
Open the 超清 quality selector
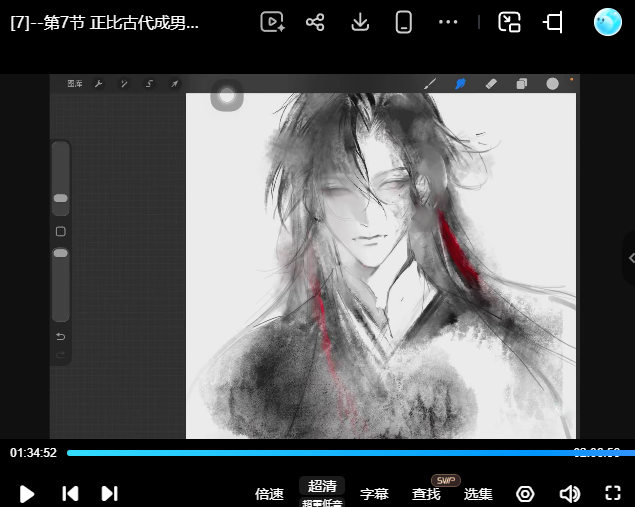[322, 486]
